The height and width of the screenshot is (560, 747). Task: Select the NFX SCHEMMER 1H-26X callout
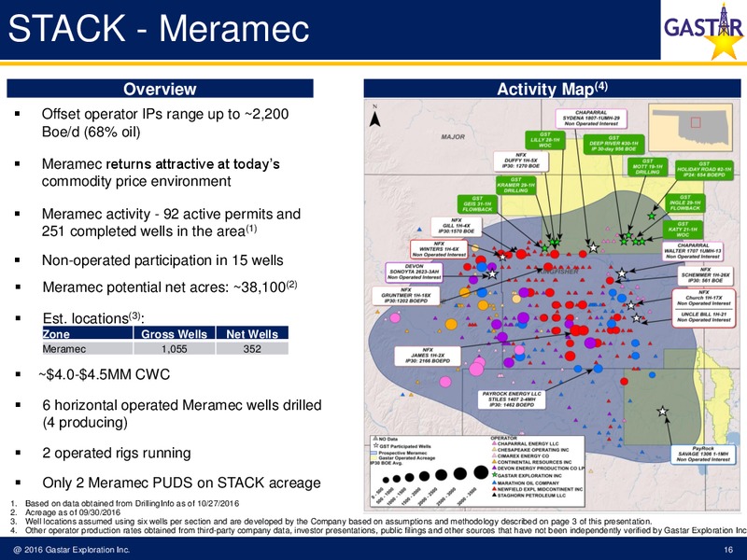pyautogui.click(x=705, y=275)
